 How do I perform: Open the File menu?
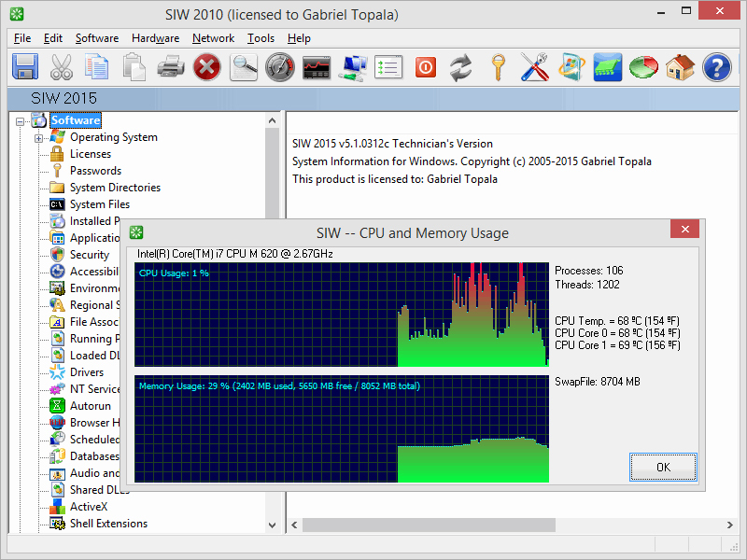(x=22, y=38)
